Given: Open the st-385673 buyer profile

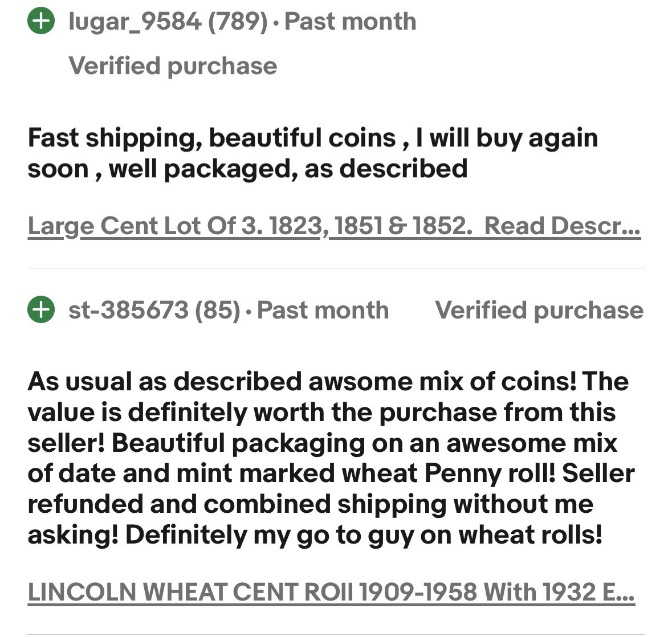Looking at the screenshot, I should pyautogui.click(x=128, y=311).
